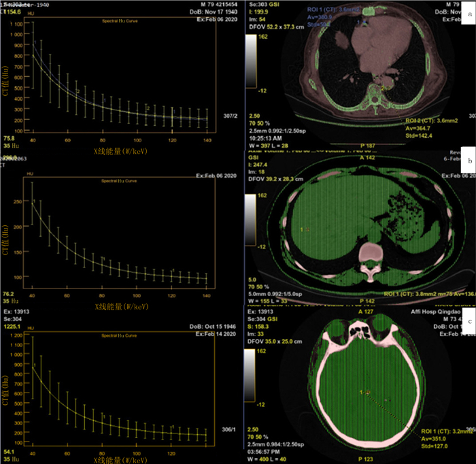Click the vertebra in the abdominal CT image
Viewport: 476px width, 464px height.
368,261
